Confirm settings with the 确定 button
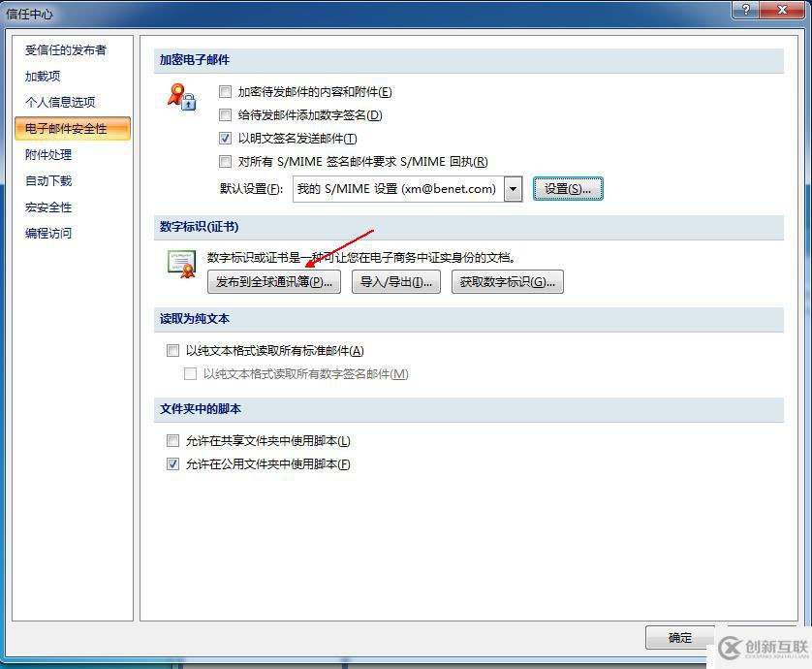 [x=678, y=637]
